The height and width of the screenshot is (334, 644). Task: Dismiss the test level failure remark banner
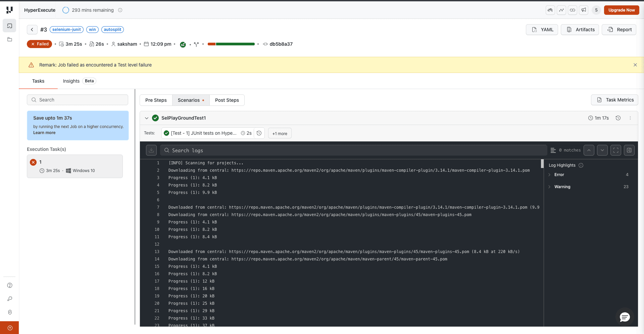[635, 65]
